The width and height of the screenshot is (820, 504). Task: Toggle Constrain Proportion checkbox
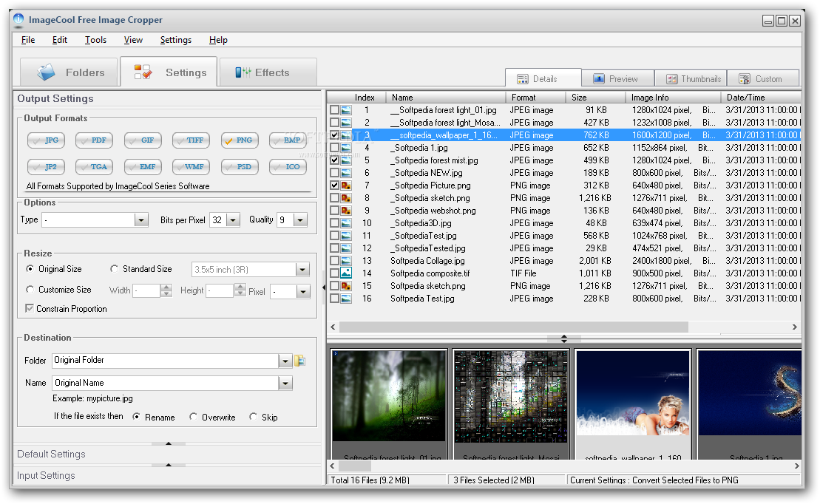point(30,308)
